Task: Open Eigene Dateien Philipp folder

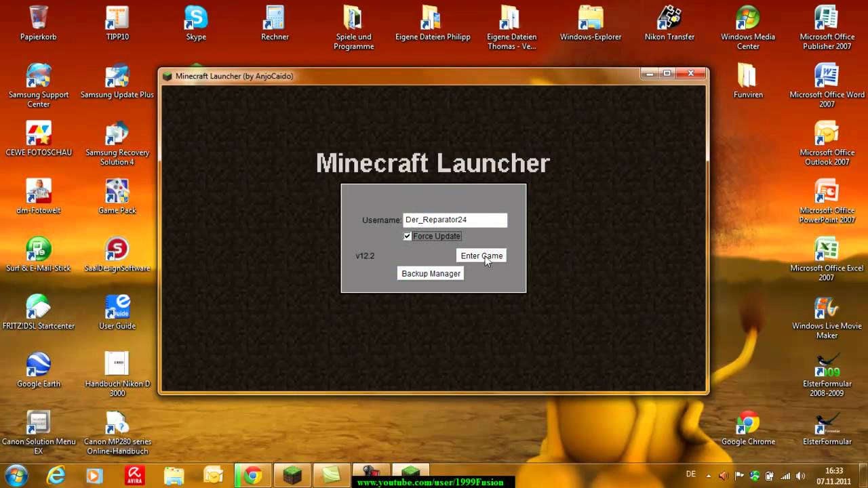Action: tap(433, 22)
